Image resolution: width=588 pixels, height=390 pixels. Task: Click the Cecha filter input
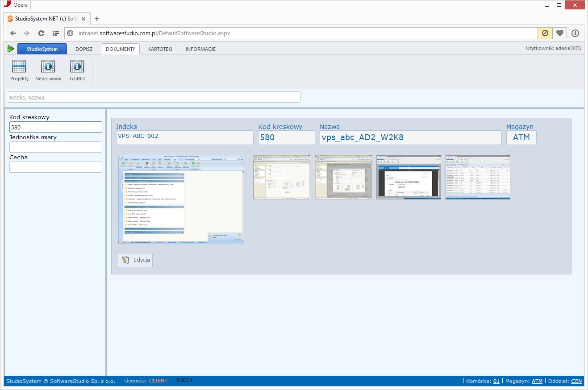pos(56,167)
